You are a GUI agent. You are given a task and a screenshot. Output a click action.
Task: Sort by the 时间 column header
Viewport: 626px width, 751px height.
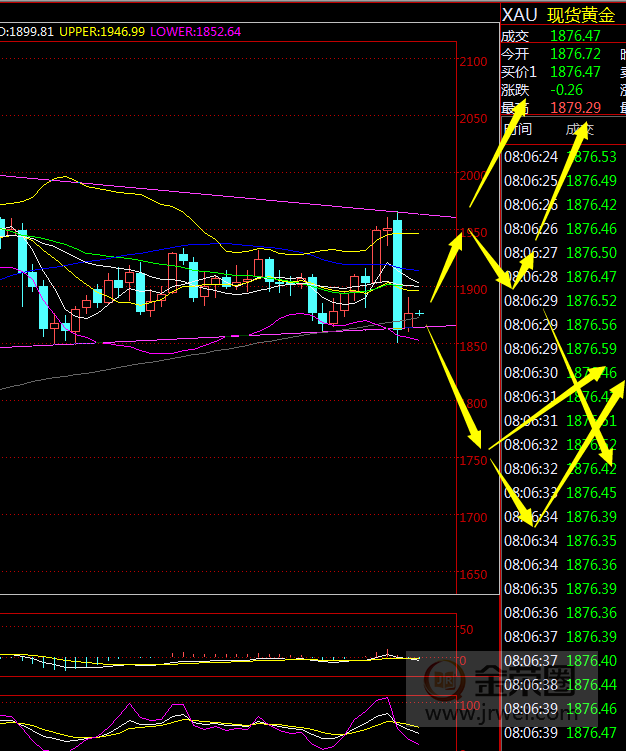click(518, 129)
